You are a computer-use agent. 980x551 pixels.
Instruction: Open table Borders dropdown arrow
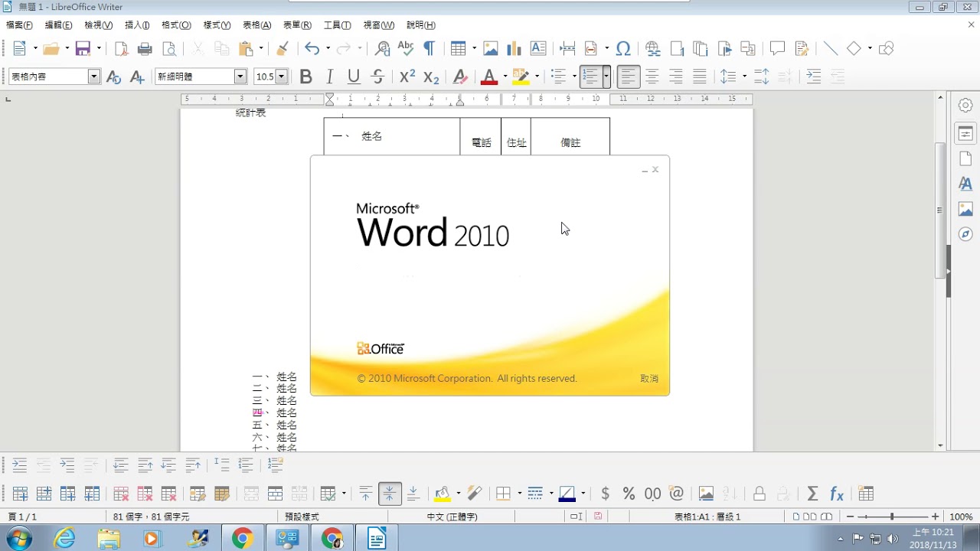pyautogui.click(x=518, y=494)
